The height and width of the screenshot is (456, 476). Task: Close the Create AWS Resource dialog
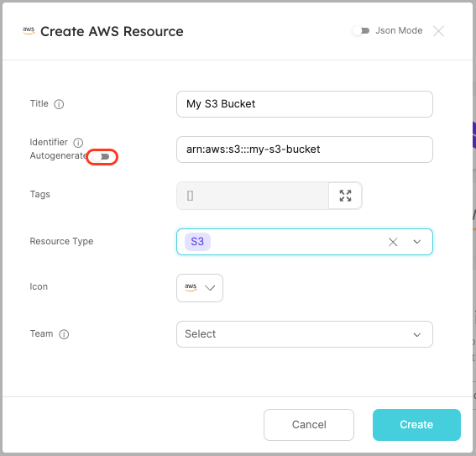438,31
